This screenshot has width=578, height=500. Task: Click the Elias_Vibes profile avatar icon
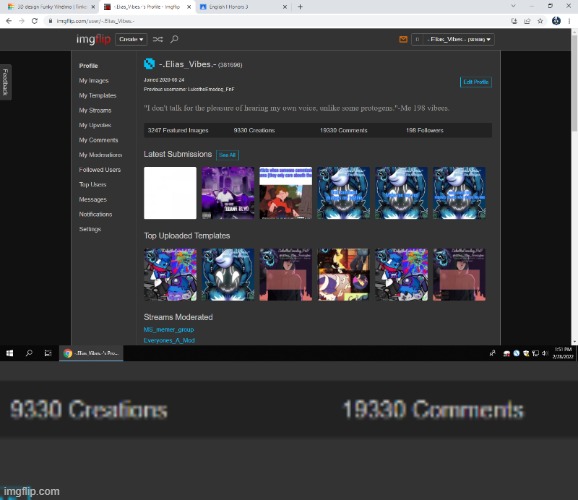click(x=149, y=64)
